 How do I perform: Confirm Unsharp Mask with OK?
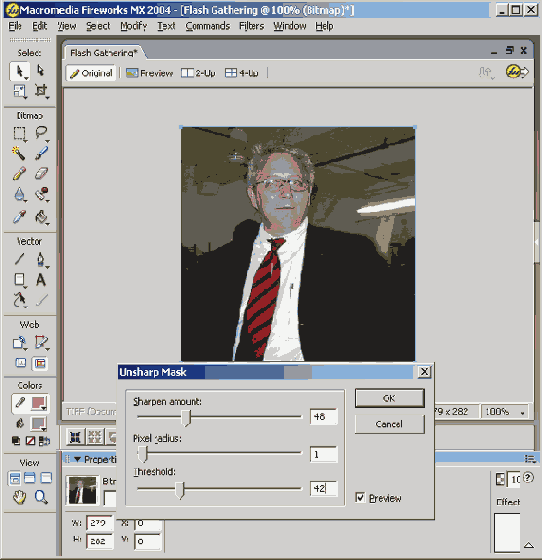(390, 398)
